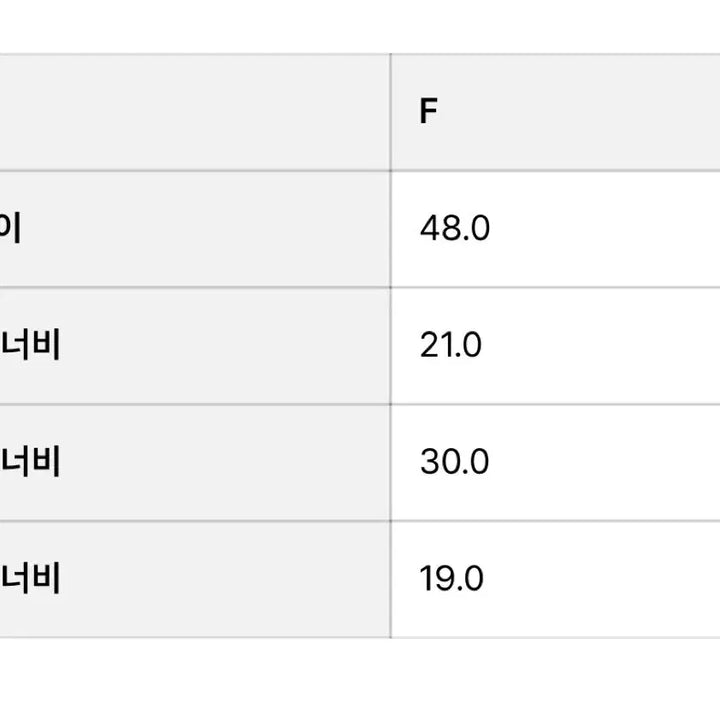Click the blank white area above the table
This screenshot has height=720, width=720.
tap(360, 25)
